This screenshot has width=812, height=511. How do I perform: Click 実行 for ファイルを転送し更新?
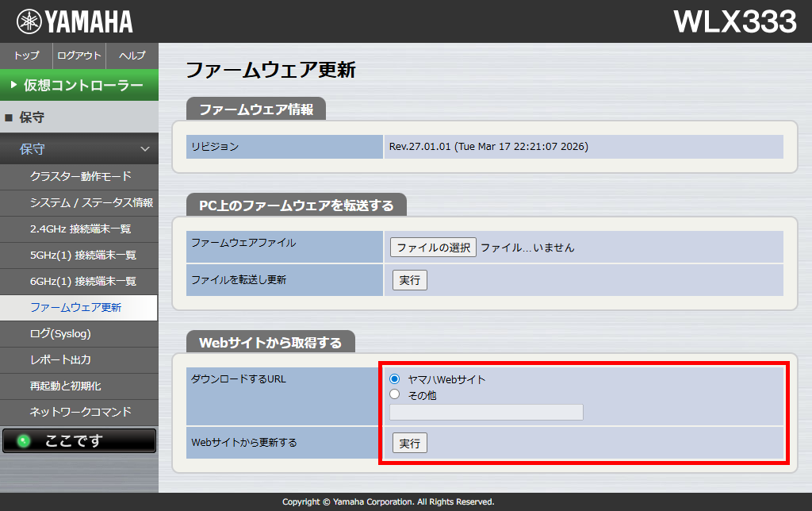[410, 280]
